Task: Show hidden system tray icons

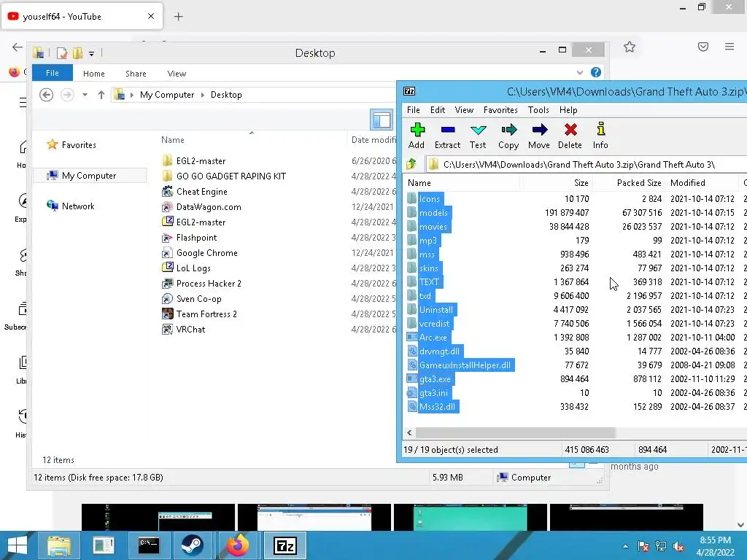Action: tap(625, 546)
